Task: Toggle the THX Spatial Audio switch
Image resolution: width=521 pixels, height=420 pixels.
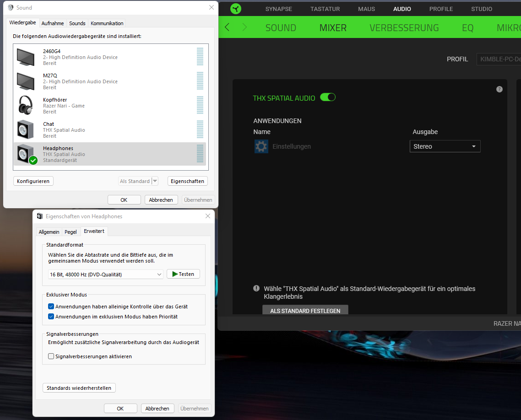Action: pos(328,97)
